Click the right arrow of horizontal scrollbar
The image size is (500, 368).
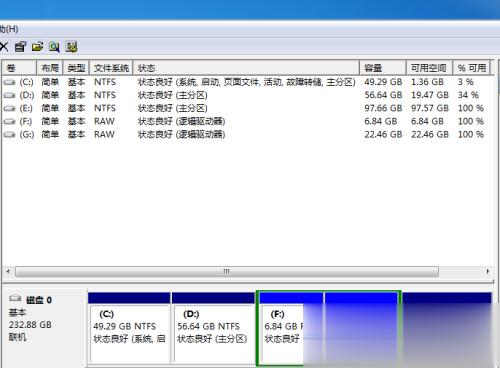488,271
